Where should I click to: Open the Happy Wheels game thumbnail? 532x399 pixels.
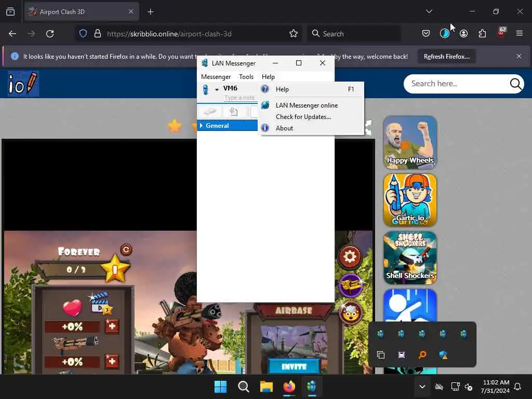point(410,142)
